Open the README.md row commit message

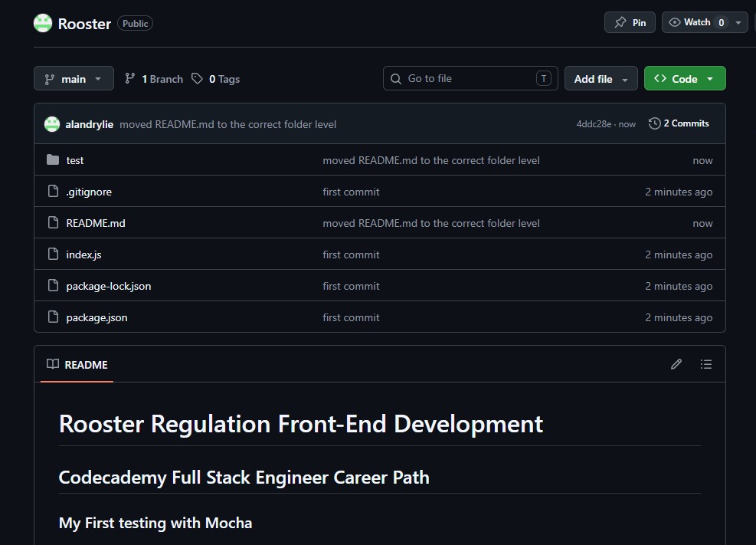431,223
